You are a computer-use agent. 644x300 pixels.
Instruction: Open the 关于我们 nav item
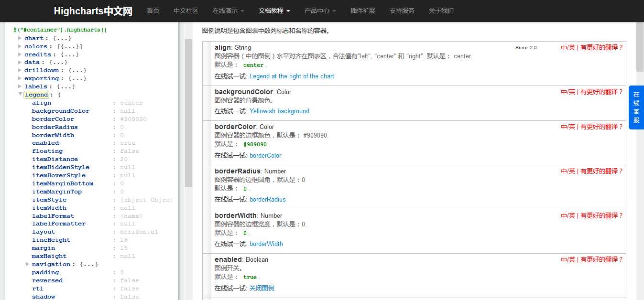click(441, 11)
